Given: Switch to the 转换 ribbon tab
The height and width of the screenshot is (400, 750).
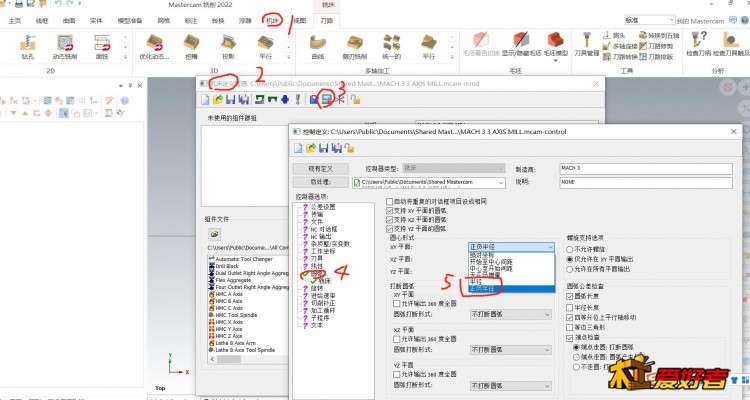Looking at the screenshot, I should pyautogui.click(x=218, y=21).
